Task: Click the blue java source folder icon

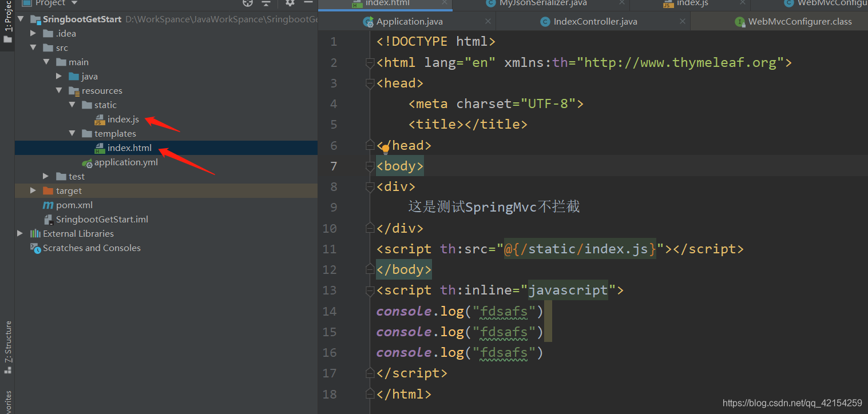Action: (x=74, y=77)
